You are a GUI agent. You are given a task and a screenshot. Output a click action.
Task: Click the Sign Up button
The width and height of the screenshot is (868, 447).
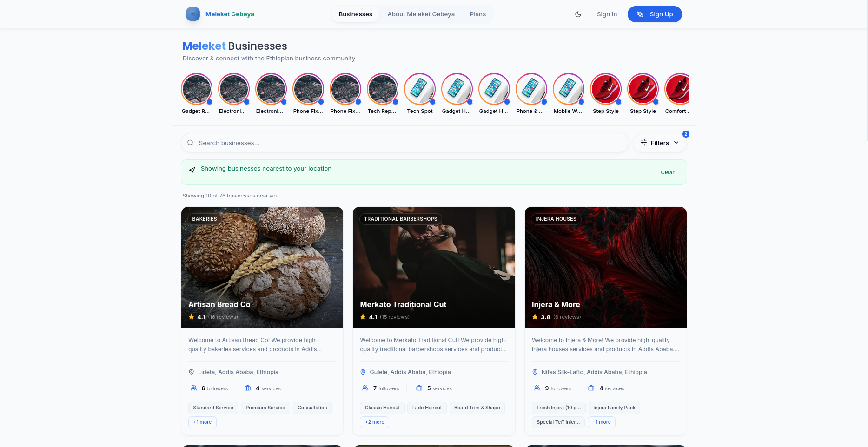pyautogui.click(x=655, y=14)
